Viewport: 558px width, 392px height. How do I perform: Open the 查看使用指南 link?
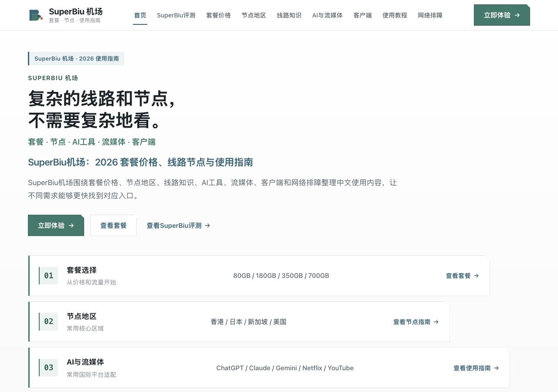click(476, 368)
